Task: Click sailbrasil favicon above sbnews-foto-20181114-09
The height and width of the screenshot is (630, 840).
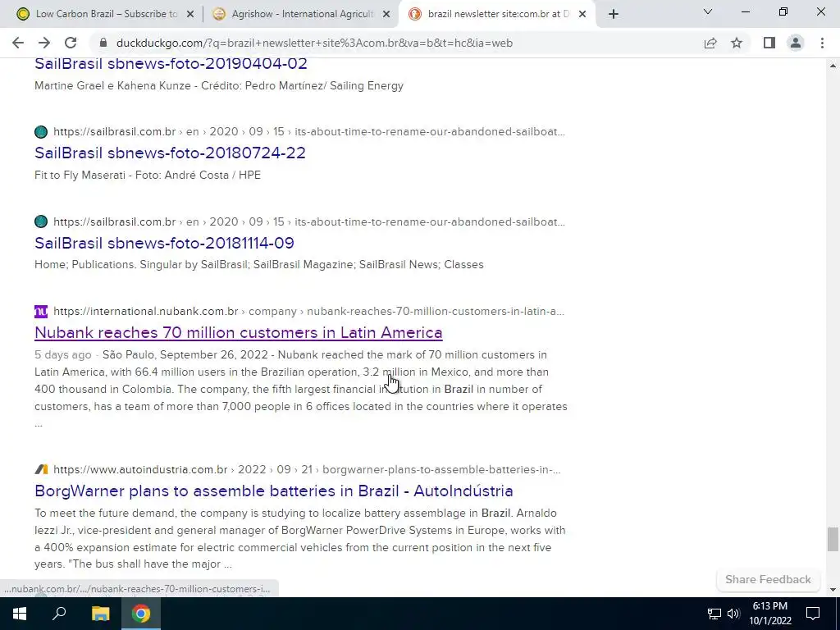Action: click(41, 221)
